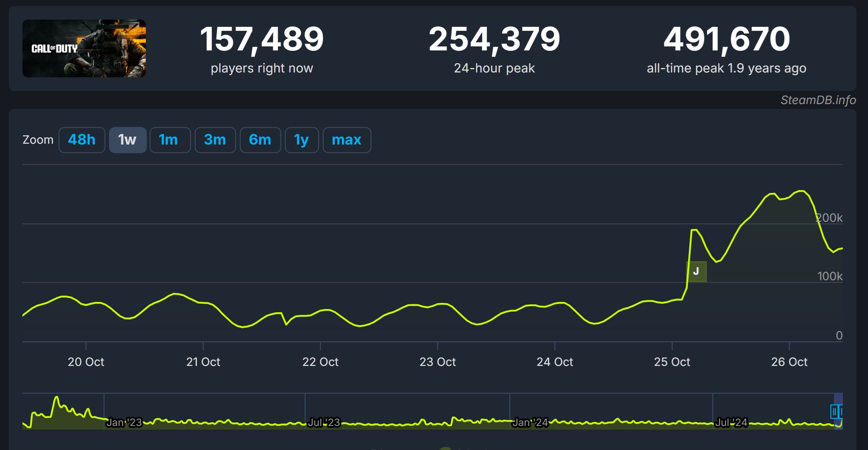
Task: Click the 157,489 players right now figure
Action: coord(262,39)
